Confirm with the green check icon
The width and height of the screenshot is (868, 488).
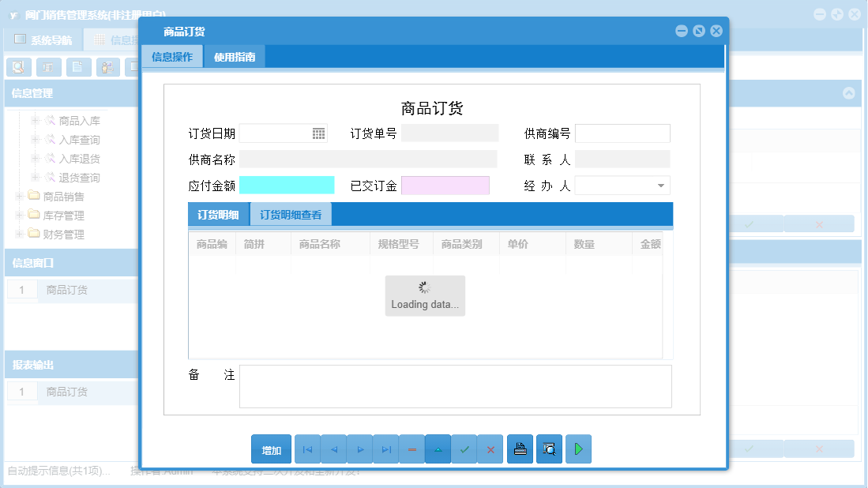(464, 449)
